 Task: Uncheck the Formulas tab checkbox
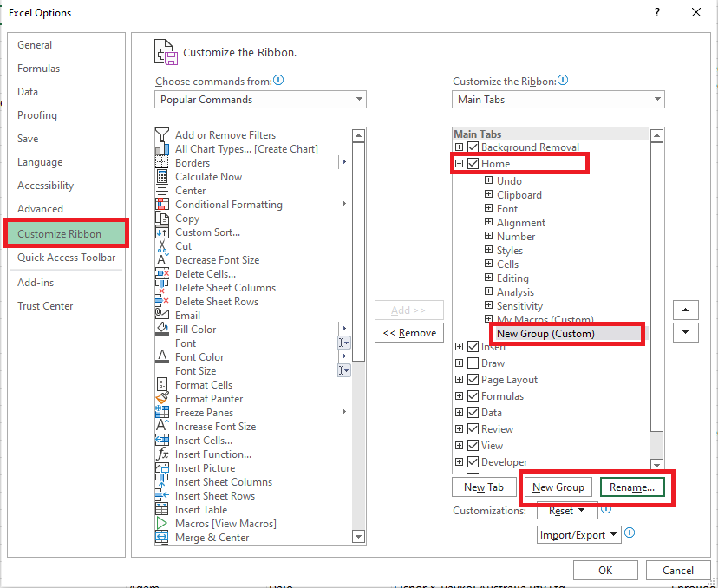[473, 396]
